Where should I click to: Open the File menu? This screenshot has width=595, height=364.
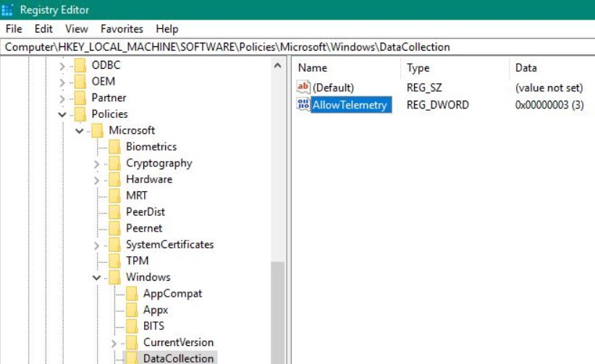pos(14,29)
